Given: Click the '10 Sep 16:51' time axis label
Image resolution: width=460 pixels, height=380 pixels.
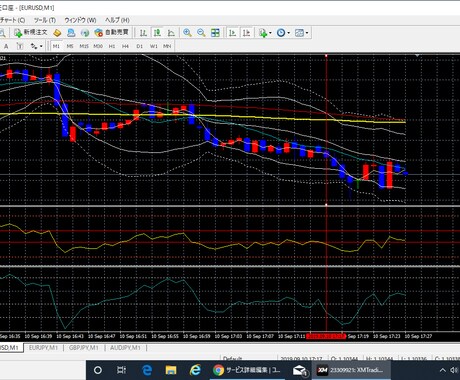Looking at the screenshot, I should pyautogui.click(x=133, y=336).
